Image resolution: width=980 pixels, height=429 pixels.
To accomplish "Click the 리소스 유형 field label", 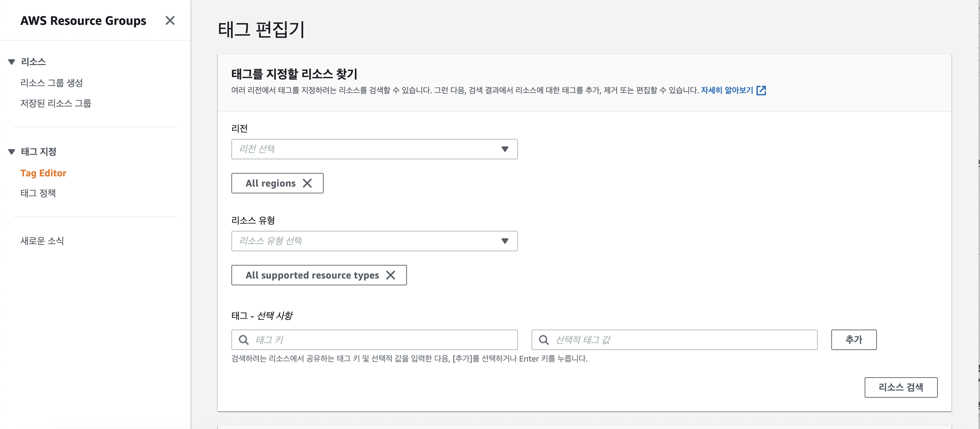I will pos(253,220).
